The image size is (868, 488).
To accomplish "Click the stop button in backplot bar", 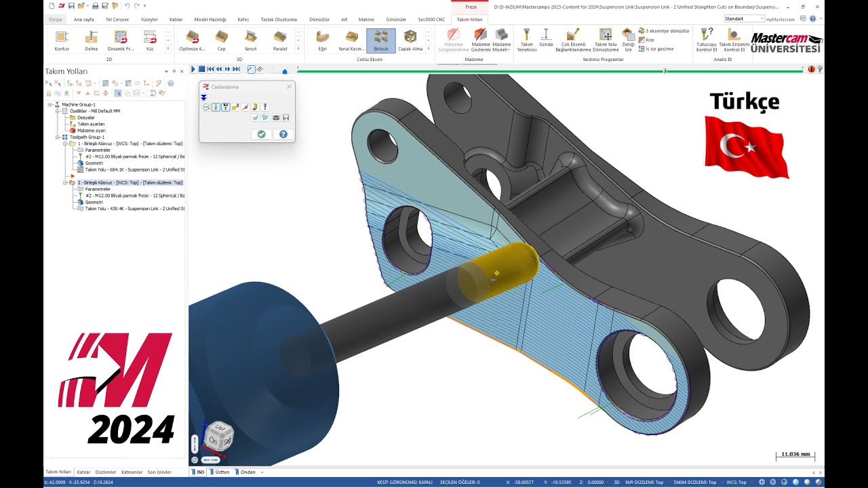I will pyautogui.click(x=201, y=69).
